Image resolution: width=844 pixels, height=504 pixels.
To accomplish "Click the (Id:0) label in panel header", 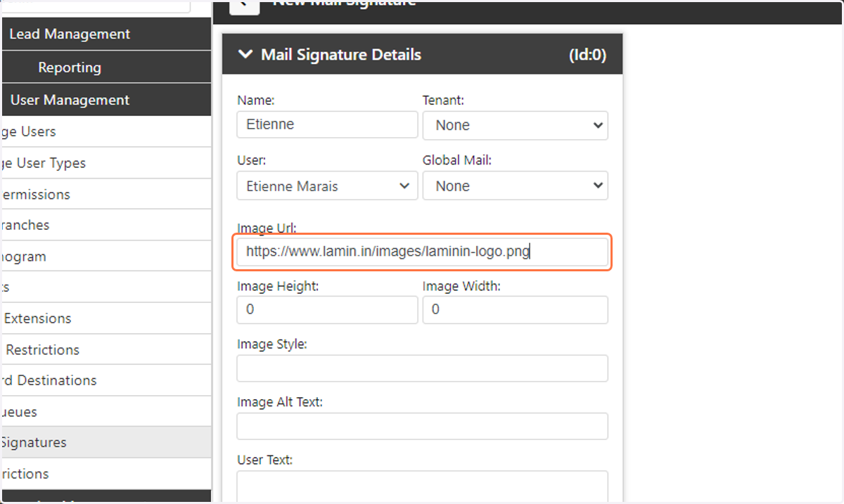I will [x=587, y=55].
